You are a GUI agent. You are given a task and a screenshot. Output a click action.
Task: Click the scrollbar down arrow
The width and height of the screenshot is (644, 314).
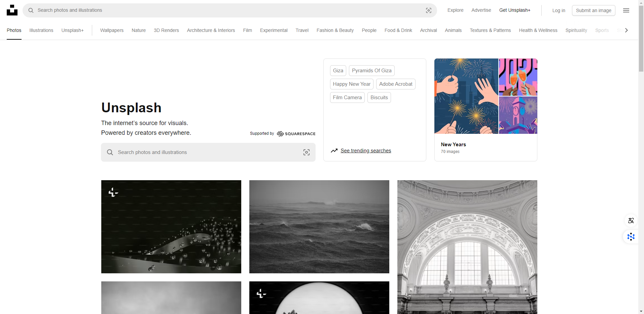[x=641, y=311]
